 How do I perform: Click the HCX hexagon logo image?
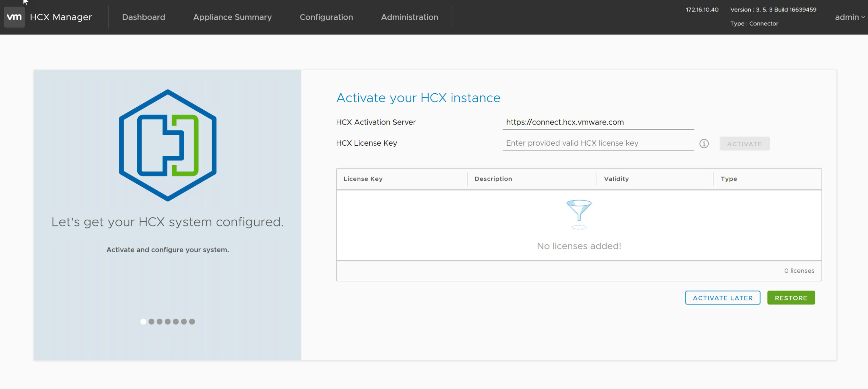[x=167, y=145]
